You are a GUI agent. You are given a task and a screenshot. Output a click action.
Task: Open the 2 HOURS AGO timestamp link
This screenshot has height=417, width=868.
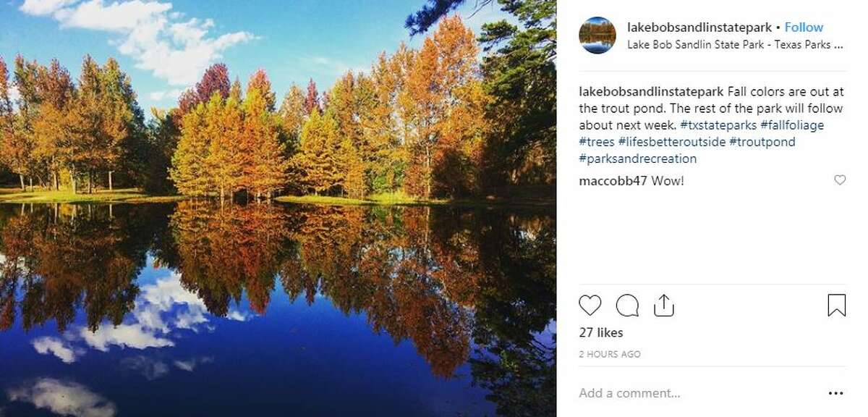(x=610, y=354)
